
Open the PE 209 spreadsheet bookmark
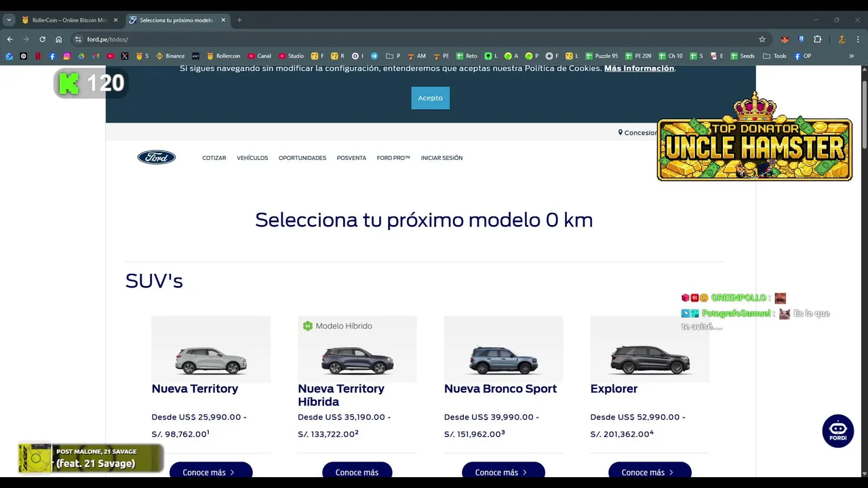[x=639, y=56]
